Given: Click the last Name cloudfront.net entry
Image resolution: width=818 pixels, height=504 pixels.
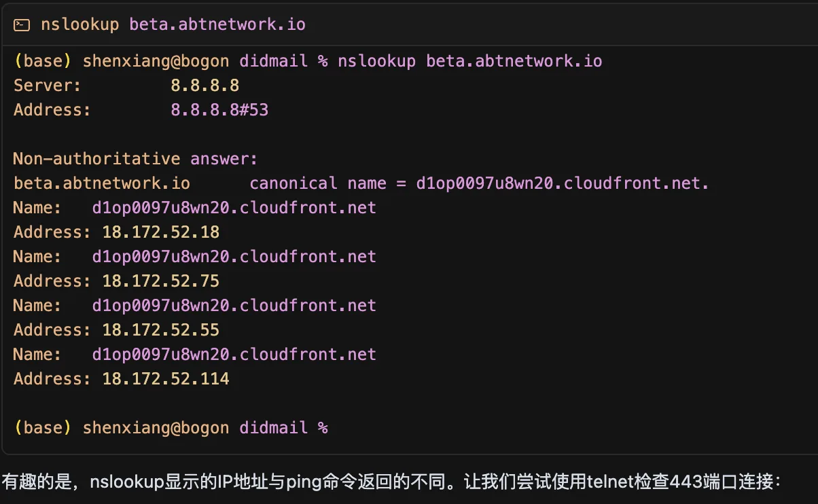Looking at the screenshot, I should coord(194,355).
